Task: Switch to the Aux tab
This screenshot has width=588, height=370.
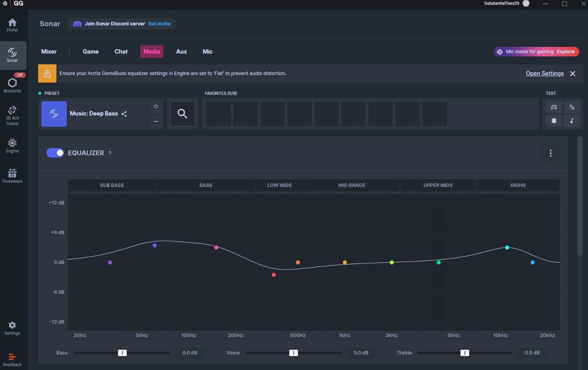Action: click(182, 52)
